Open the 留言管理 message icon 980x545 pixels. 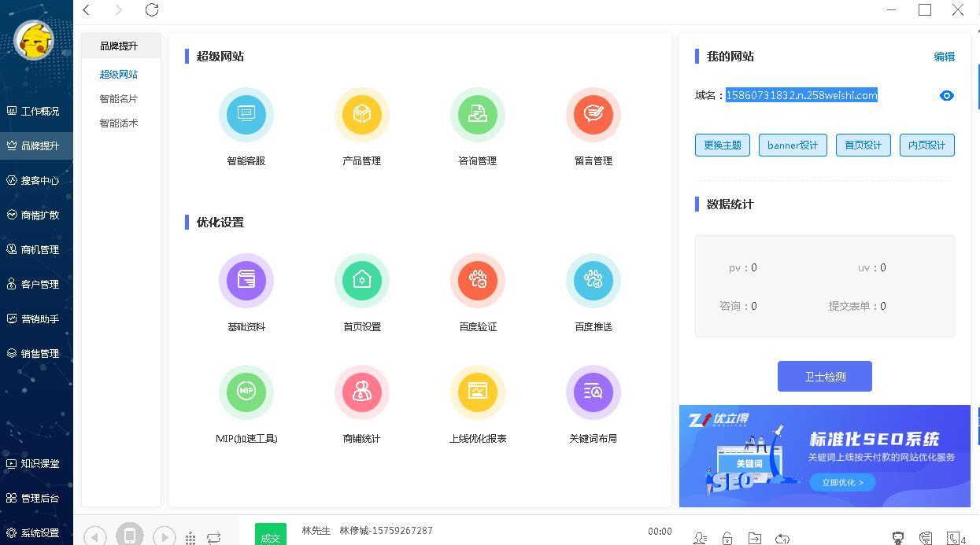point(594,115)
